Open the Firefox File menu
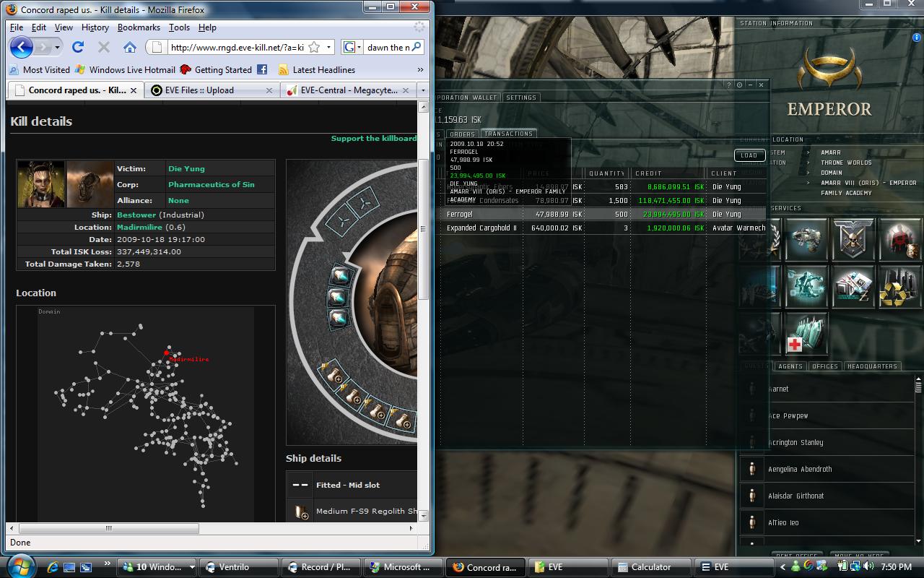 point(17,27)
